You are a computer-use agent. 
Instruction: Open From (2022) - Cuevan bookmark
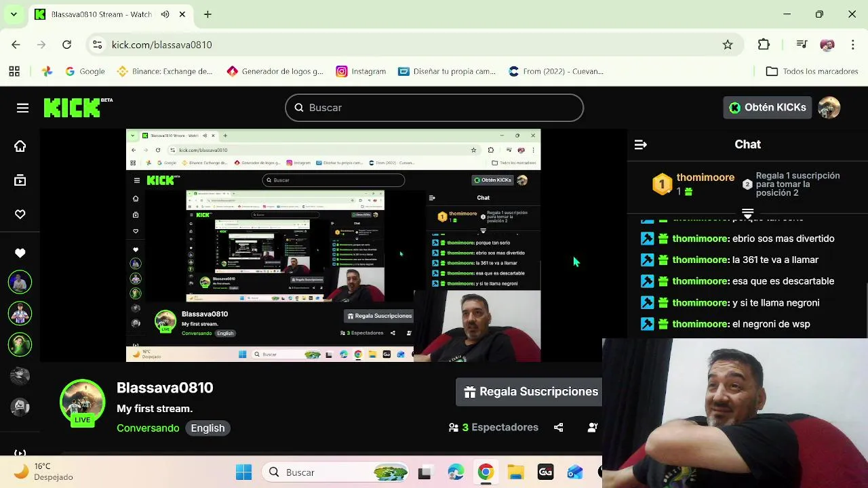(x=556, y=71)
